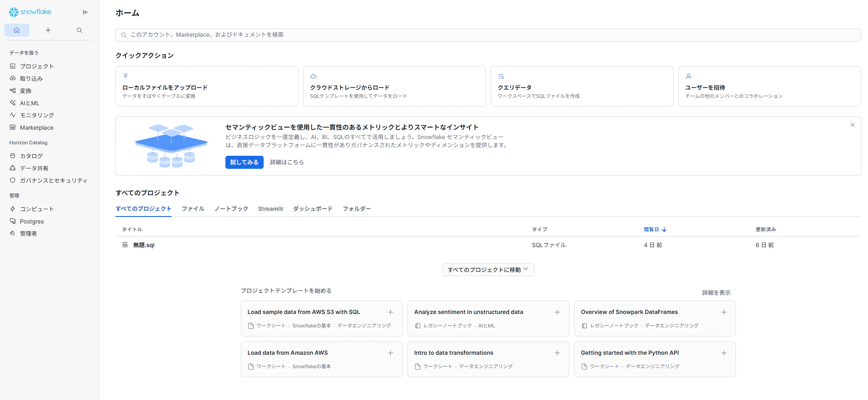Add the Intro to data transformations template
This screenshot has height=400, width=868.
click(x=557, y=353)
